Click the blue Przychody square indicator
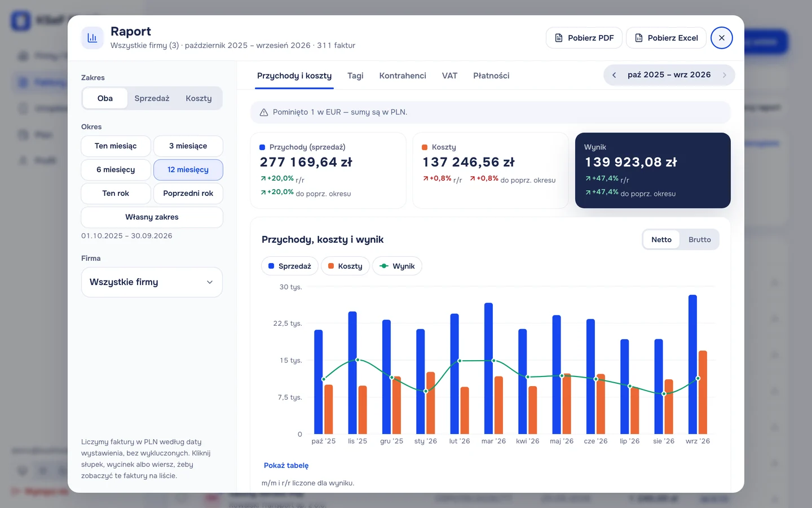 [262, 147]
